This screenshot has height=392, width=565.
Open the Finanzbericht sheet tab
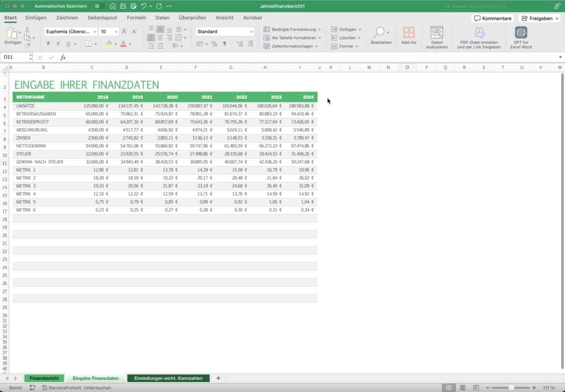click(44, 378)
